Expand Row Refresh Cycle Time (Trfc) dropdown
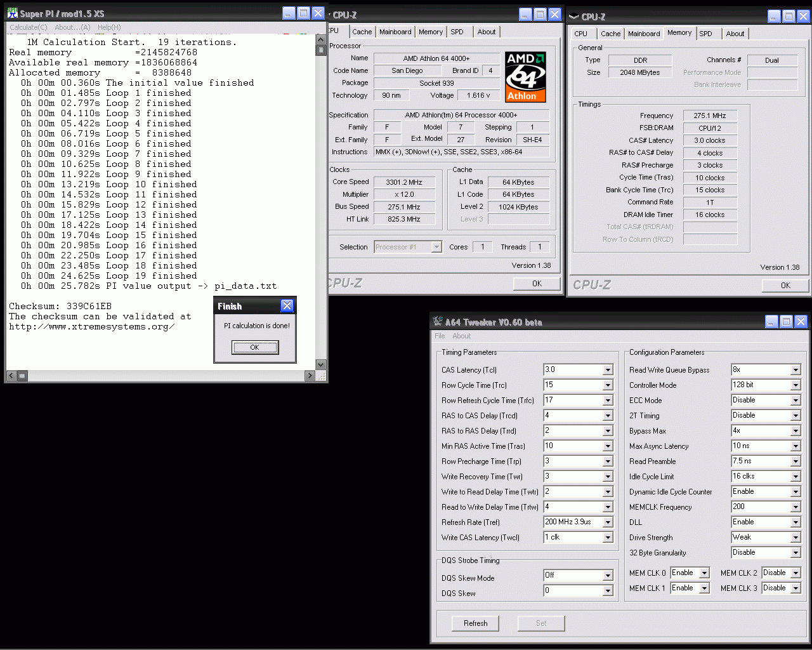Image resolution: width=812 pixels, height=650 pixels. [x=607, y=401]
